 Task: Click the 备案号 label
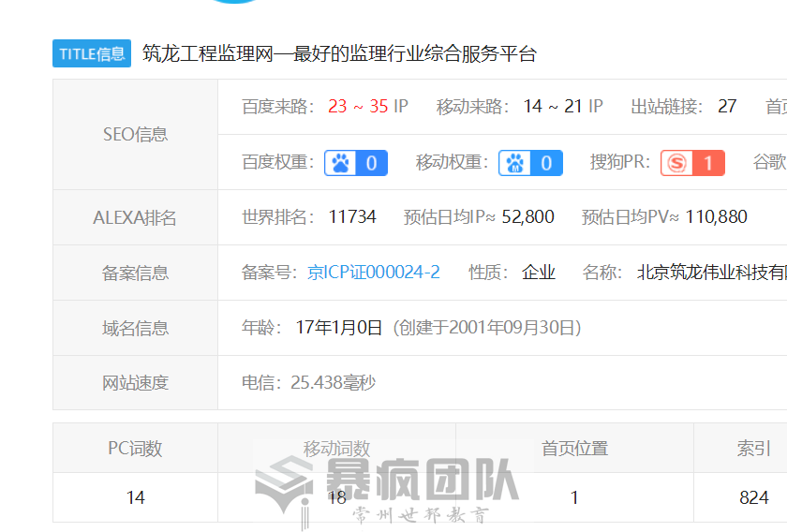point(270,272)
